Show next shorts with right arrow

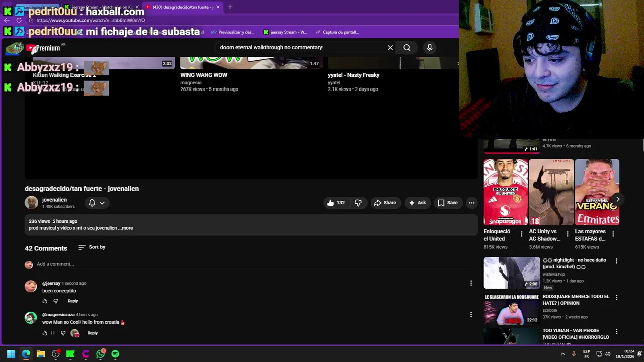point(618,199)
